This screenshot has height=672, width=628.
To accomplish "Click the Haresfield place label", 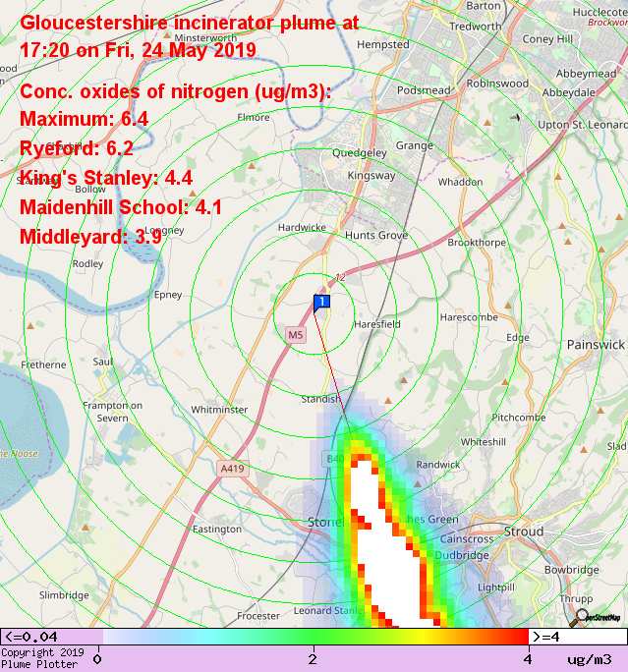I will click(x=377, y=324).
